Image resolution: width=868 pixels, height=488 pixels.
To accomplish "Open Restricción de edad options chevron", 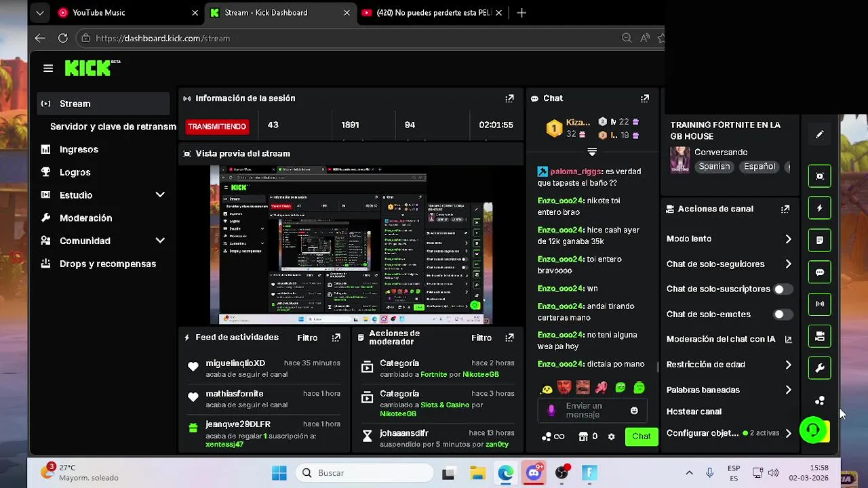I will click(x=788, y=365).
